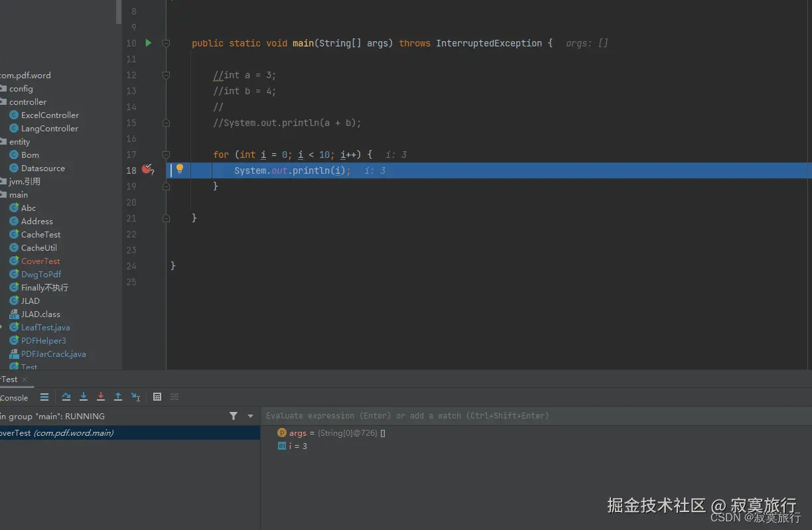Viewport: 812px width, 530px height.
Task: Close the CoverTest debug session tab
Action: click(25, 379)
